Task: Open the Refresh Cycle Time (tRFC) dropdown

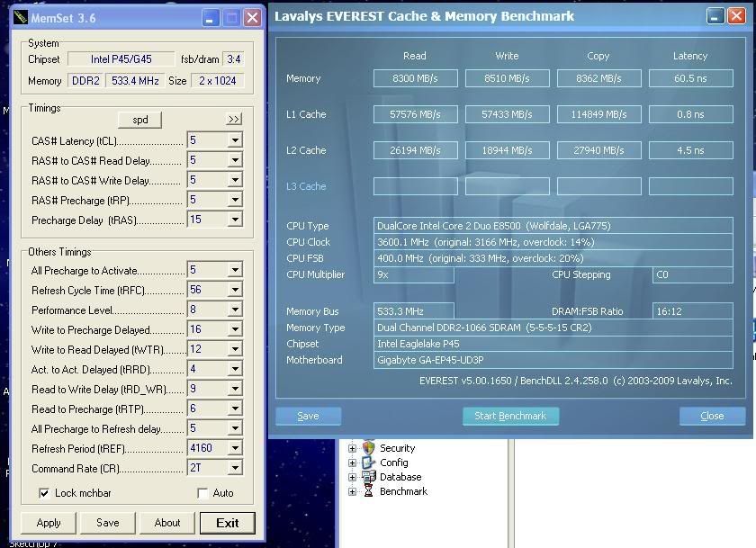Action: pyautogui.click(x=235, y=289)
